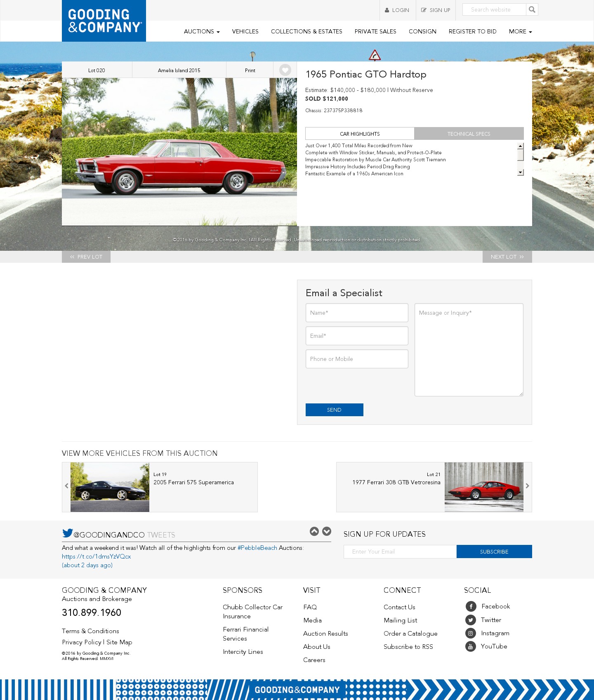Click the Message or Inquiry textarea
Screen dimensions: 594x700
[x=469, y=350]
